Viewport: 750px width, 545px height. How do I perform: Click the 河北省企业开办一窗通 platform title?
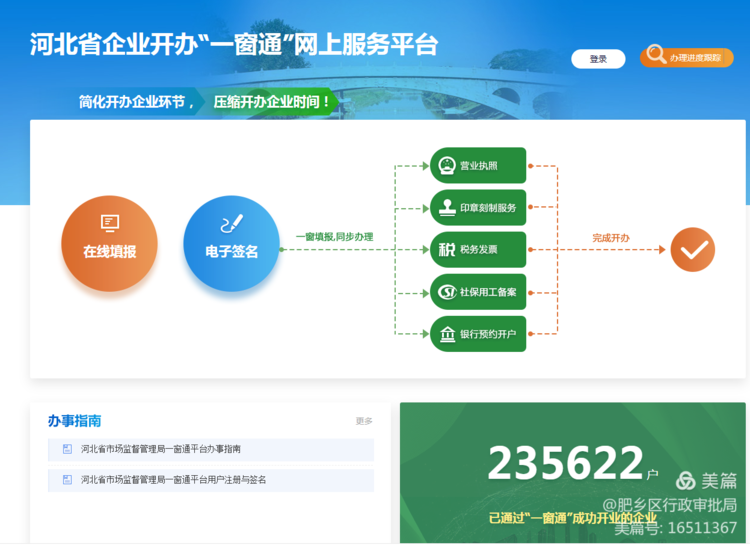point(234,45)
